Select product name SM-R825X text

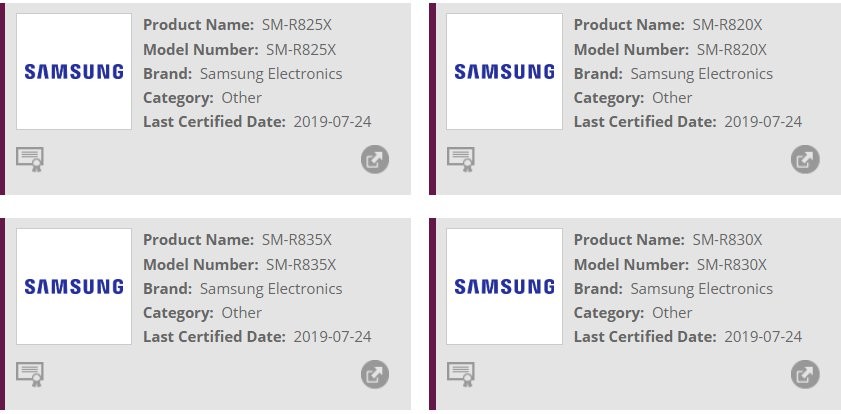click(x=297, y=25)
